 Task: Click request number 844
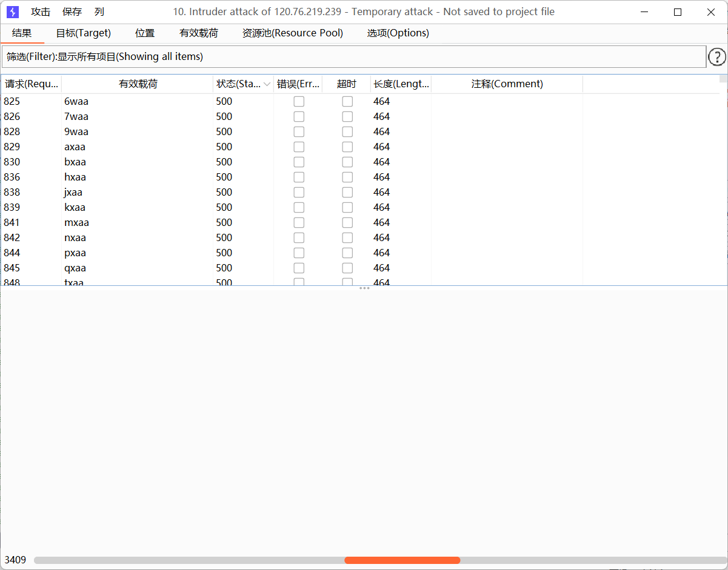[x=12, y=253]
